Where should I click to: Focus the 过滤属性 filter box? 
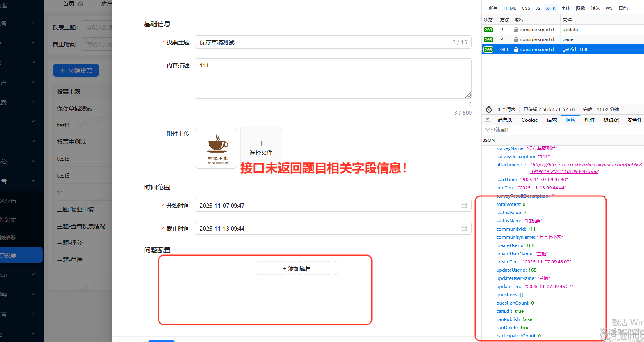[x=563, y=130]
